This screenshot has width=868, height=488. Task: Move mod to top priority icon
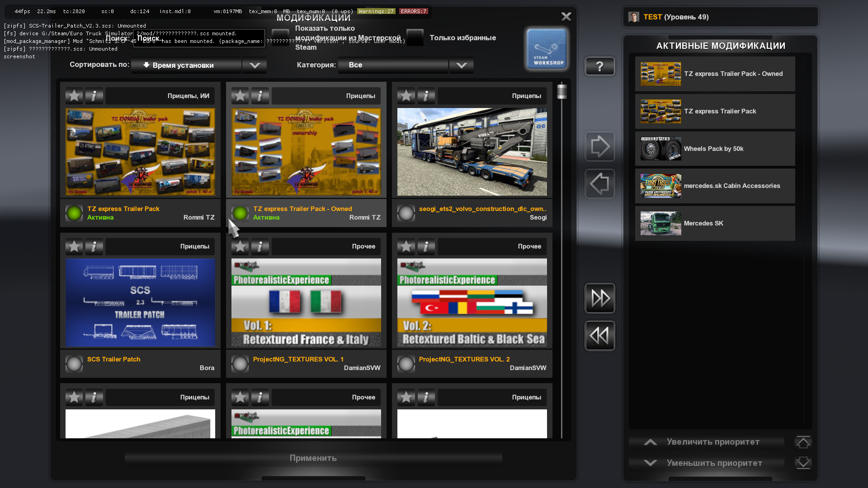pos(803,442)
